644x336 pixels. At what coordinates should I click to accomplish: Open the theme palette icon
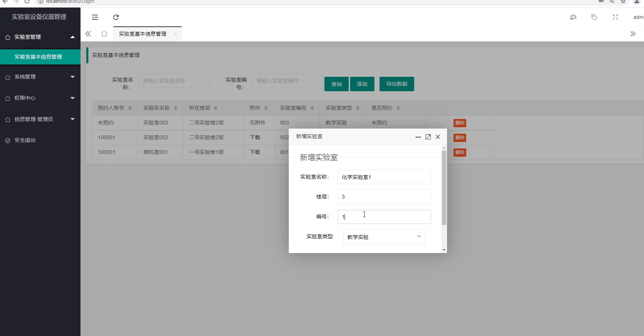pyautogui.click(x=573, y=17)
